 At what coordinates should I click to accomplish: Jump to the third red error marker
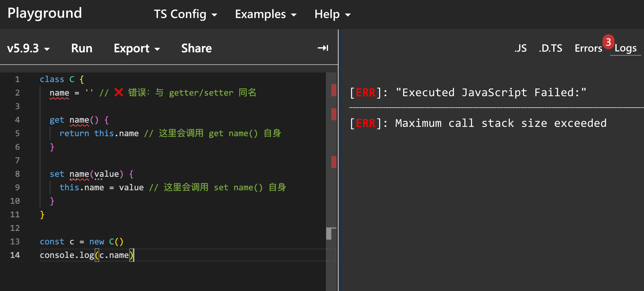[x=333, y=162]
